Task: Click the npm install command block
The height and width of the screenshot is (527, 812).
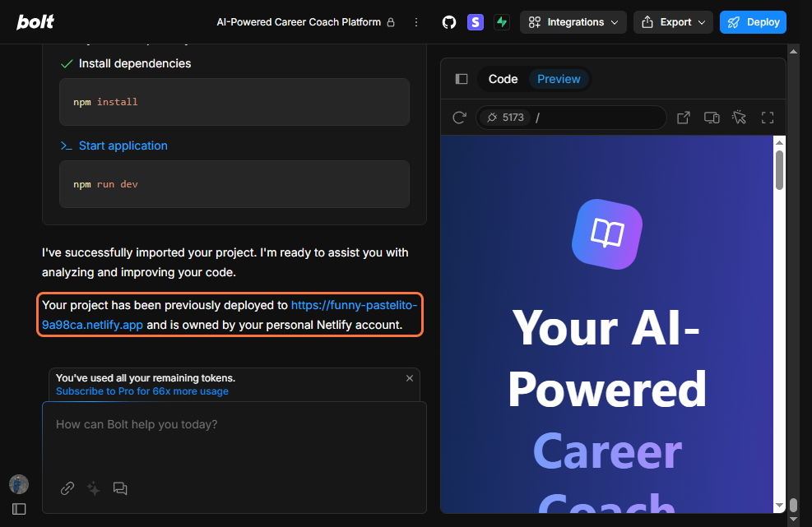Action: coord(234,102)
